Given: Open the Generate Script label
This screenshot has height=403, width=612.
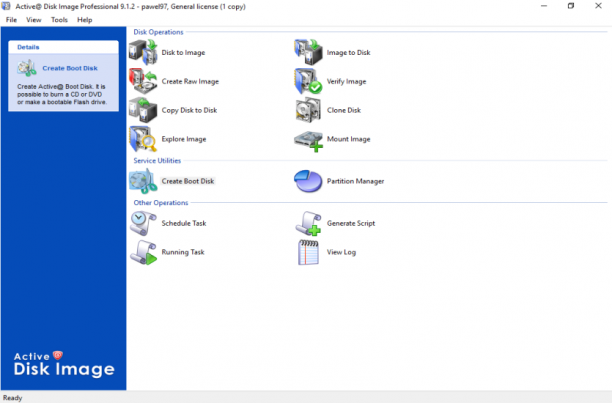Looking at the screenshot, I should [351, 224].
